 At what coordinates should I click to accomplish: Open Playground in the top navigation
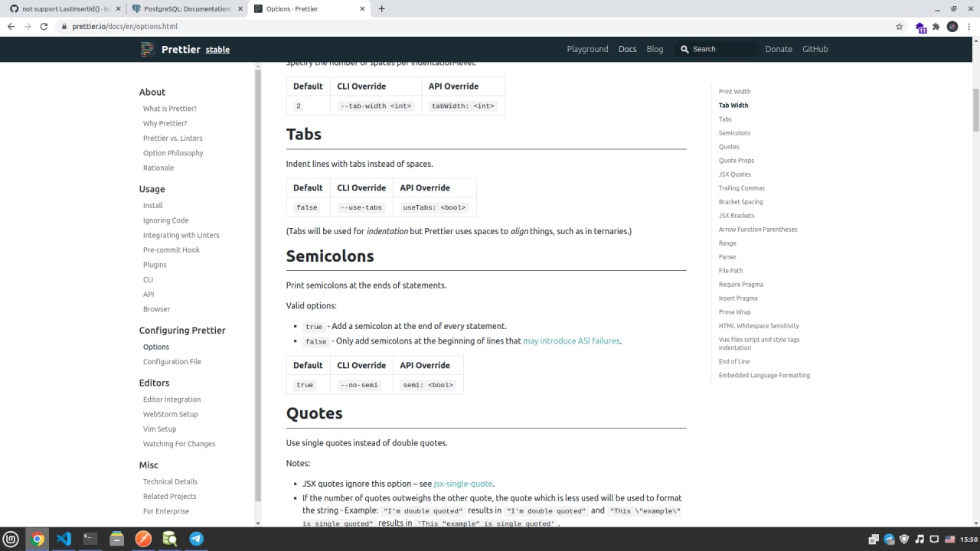click(587, 49)
